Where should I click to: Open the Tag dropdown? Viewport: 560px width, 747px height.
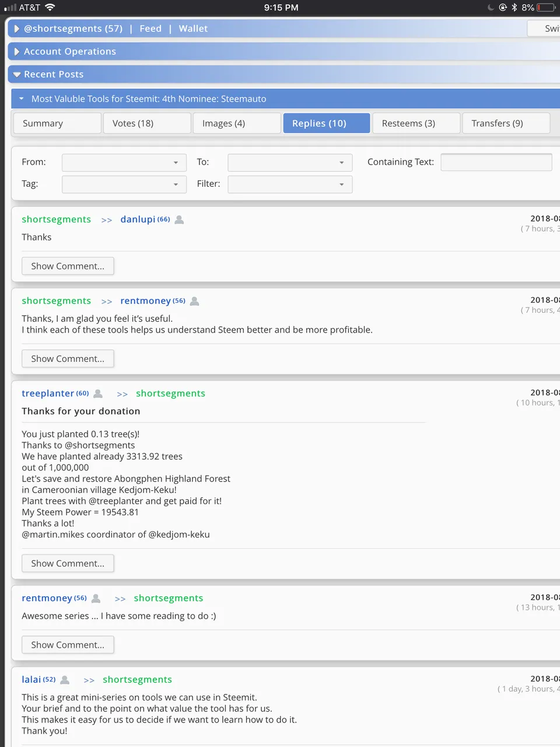pos(124,184)
